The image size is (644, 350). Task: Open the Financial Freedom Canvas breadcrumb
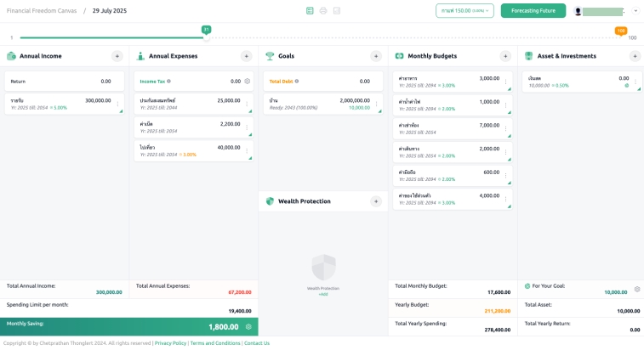click(x=40, y=11)
